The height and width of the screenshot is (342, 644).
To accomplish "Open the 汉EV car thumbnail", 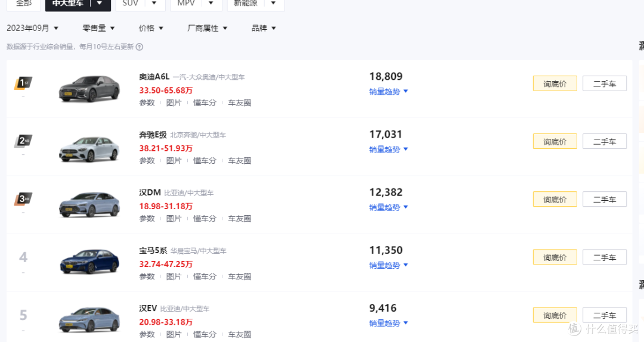I will [89, 319].
